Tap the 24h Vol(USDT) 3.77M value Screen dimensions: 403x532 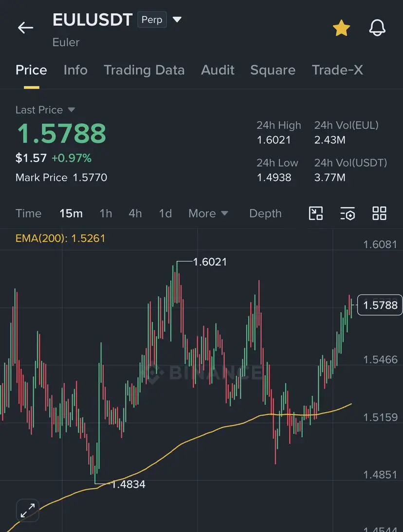tap(330, 177)
